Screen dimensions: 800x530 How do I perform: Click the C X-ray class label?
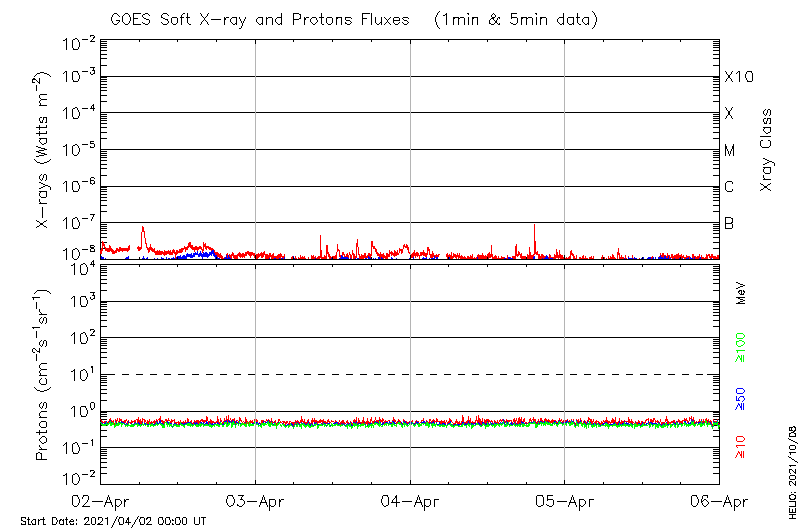[x=730, y=187]
